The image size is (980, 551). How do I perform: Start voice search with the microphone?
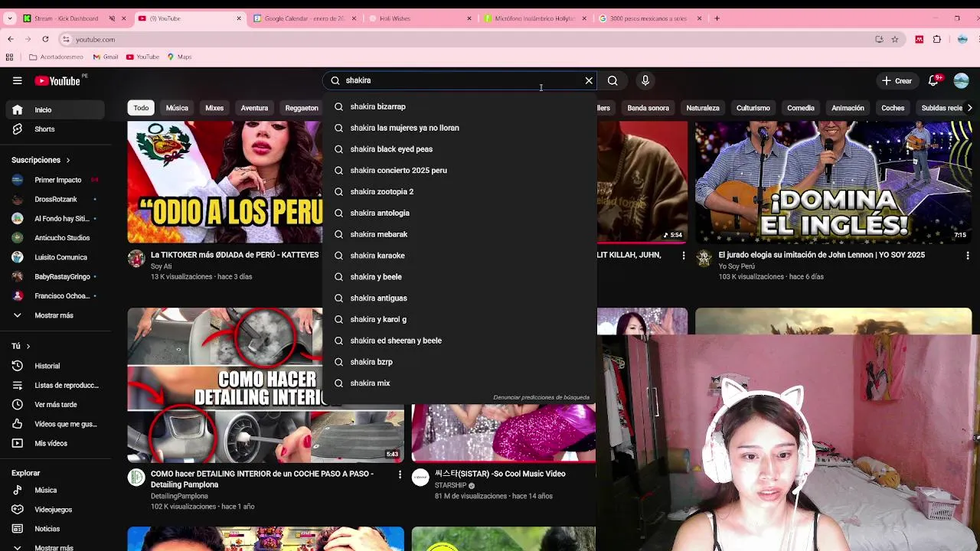tap(645, 80)
